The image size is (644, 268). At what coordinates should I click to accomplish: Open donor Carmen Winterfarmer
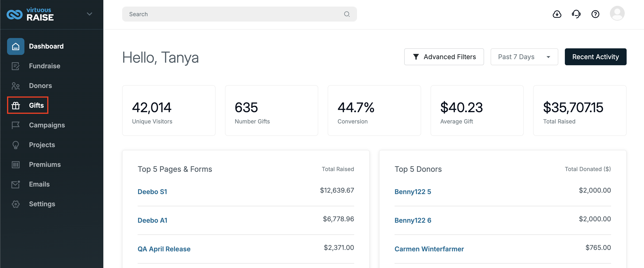point(429,249)
